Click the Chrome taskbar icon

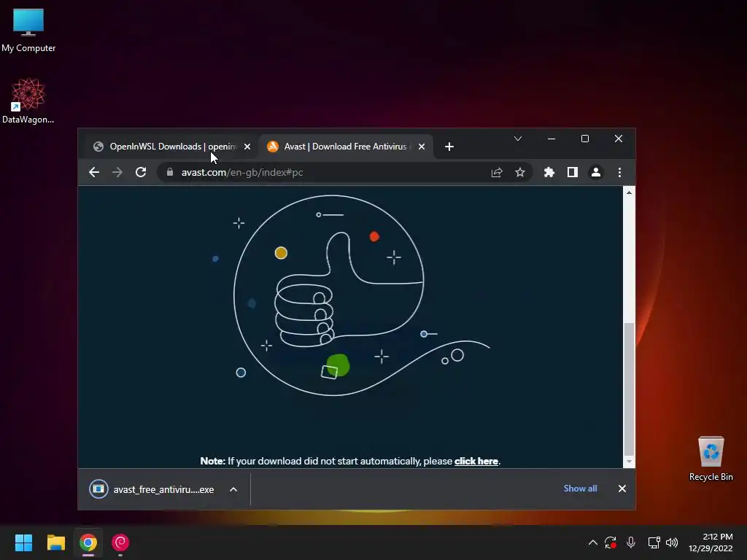pos(88,542)
